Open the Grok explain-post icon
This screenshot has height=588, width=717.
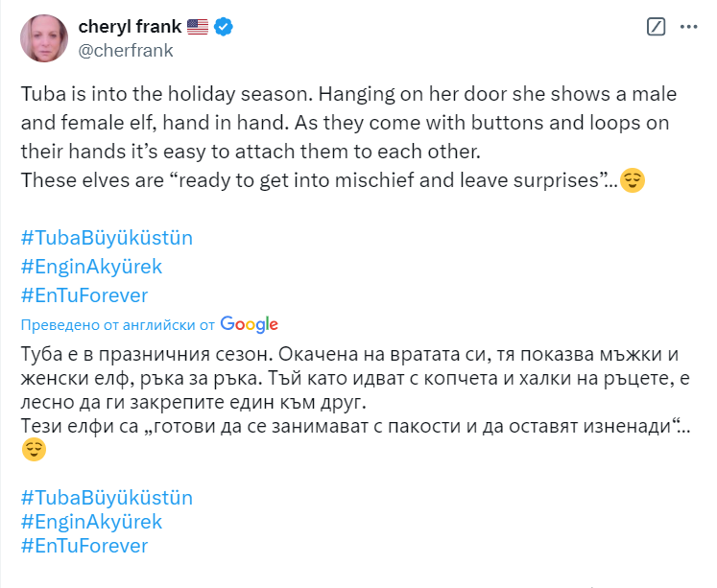[x=657, y=27]
